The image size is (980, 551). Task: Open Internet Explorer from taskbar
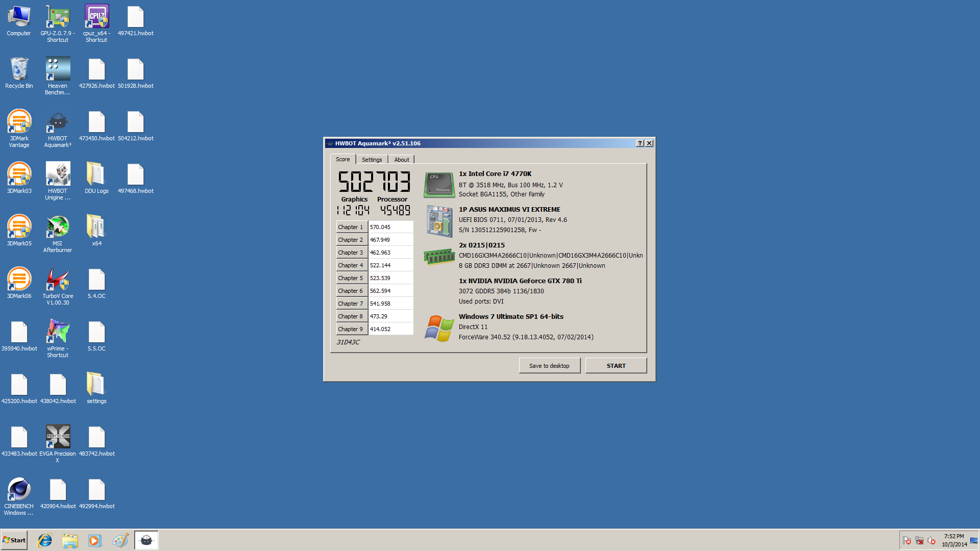(x=45, y=540)
